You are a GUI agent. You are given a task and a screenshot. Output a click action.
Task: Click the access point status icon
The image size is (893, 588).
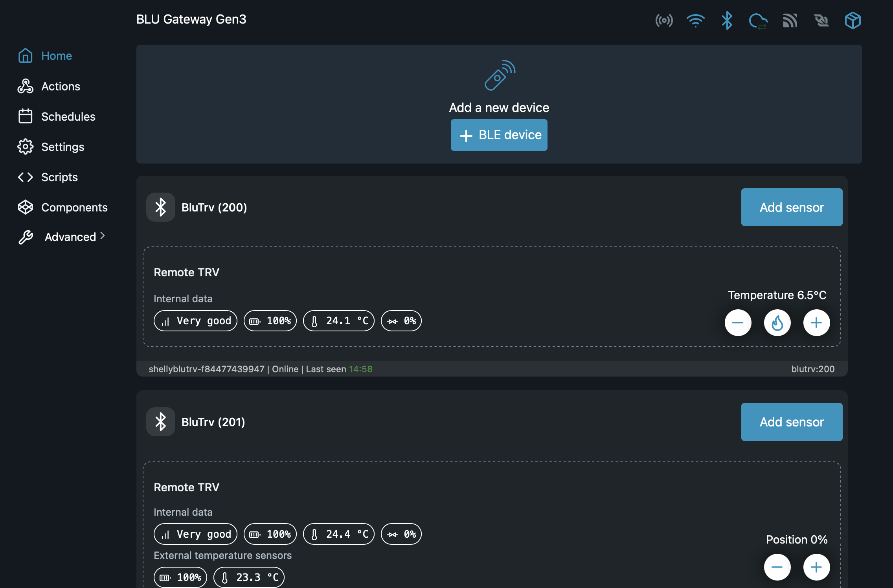664,20
